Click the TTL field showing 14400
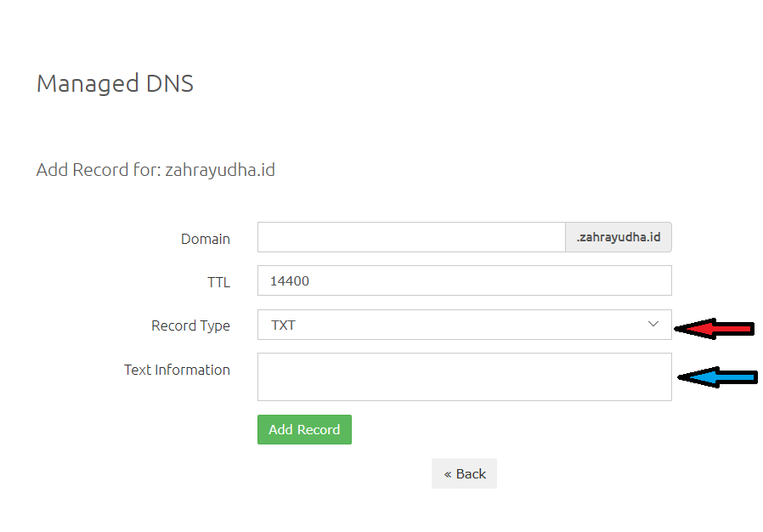The width and height of the screenshot is (763, 532). point(464,280)
